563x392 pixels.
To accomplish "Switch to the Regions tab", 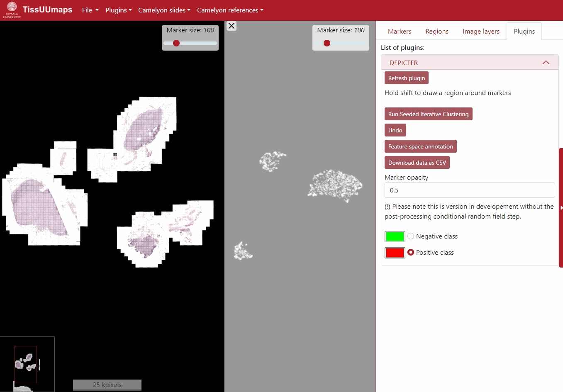I will tap(437, 32).
